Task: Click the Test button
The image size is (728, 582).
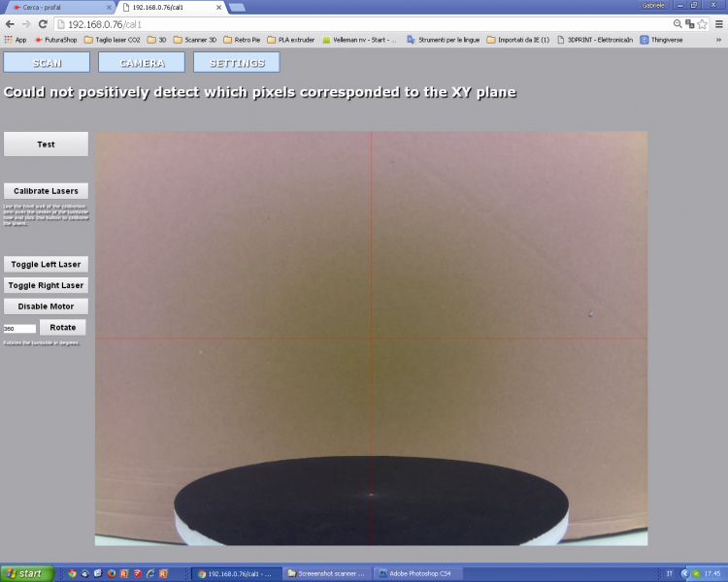Action: pos(46,145)
